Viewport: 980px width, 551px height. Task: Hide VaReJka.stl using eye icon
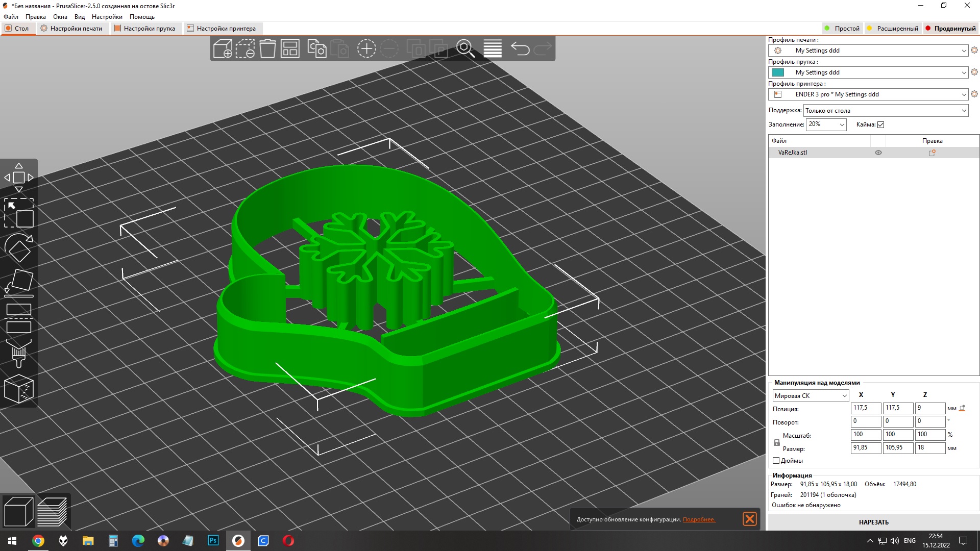[878, 153]
